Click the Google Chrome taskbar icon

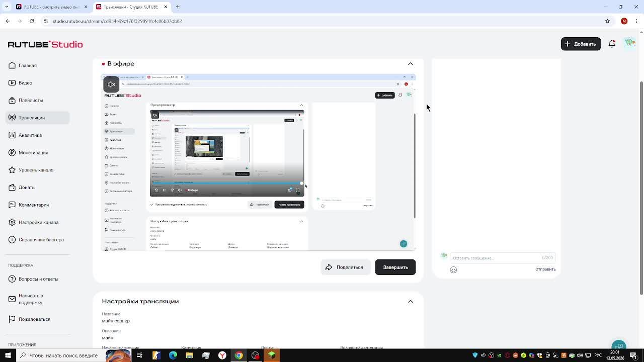pyautogui.click(x=238, y=355)
